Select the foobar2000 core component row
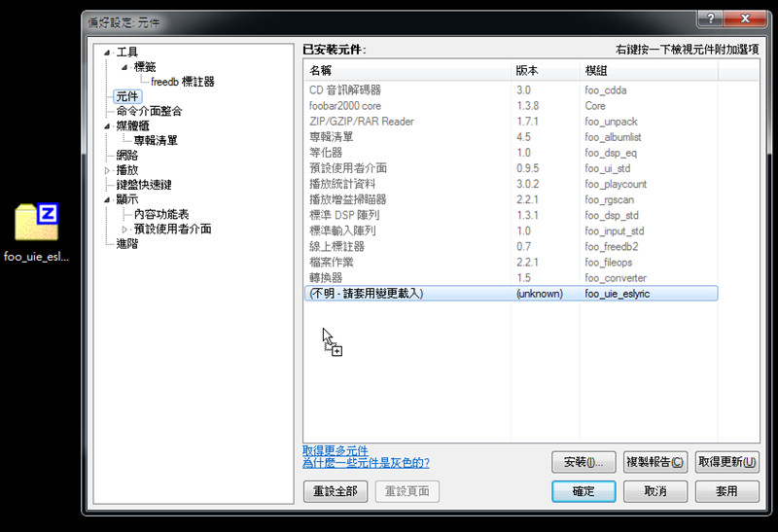The image size is (778, 532). point(512,106)
